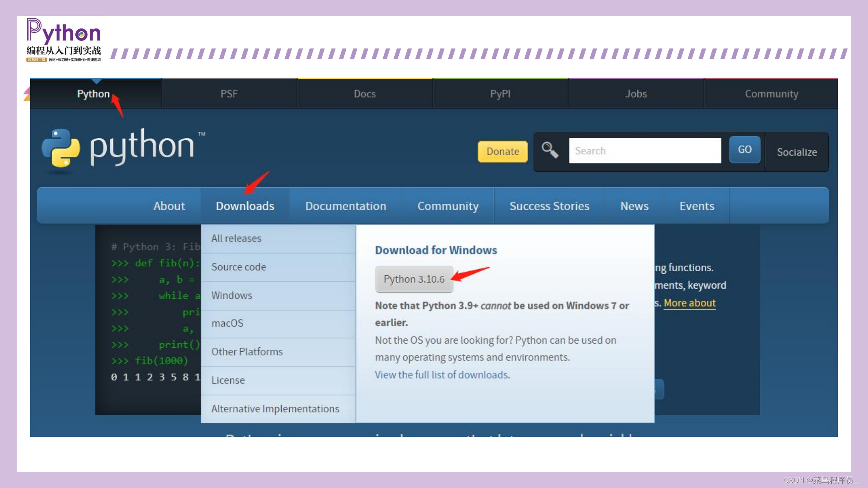
Task: Select the Community tab in top bar
Action: pos(771,94)
